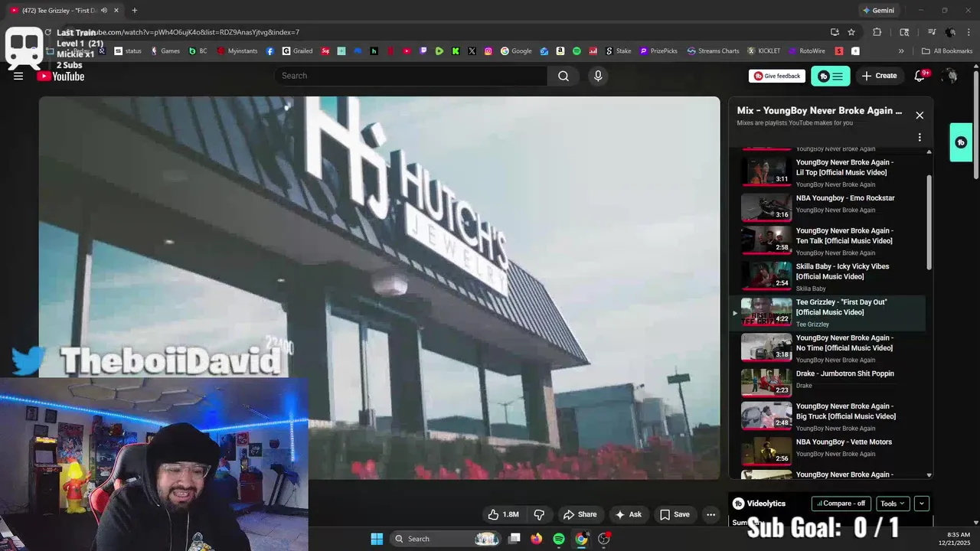This screenshot has width=980, height=551.
Task: Open the Create button menu
Action: point(879,76)
